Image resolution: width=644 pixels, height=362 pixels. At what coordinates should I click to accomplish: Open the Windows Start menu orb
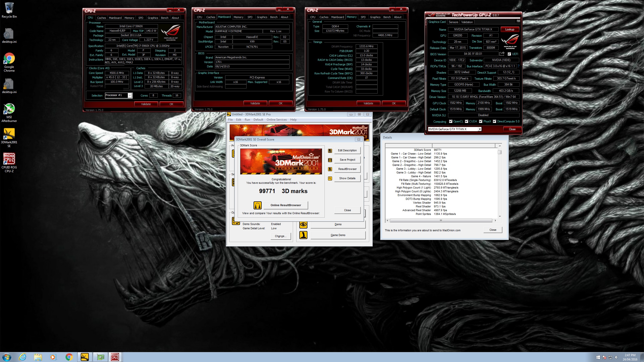pyautogui.click(x=7, y=357)
